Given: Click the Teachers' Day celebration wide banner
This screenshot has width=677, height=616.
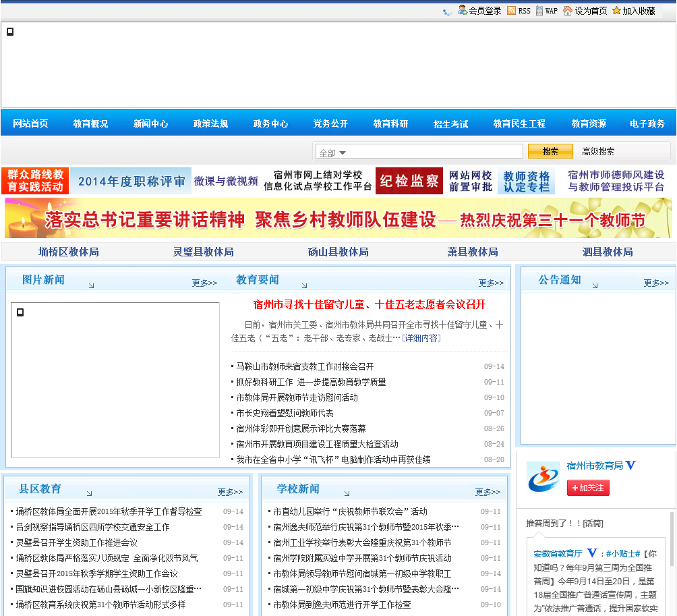Looking at the screenshot, I should pyautogui.click(x=338, y=218).
